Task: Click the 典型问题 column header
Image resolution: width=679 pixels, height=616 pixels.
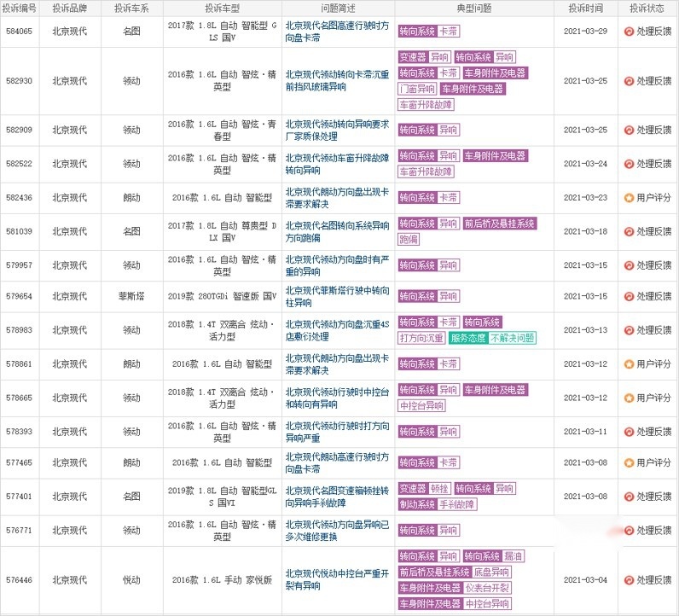Action: pos(474,9)
